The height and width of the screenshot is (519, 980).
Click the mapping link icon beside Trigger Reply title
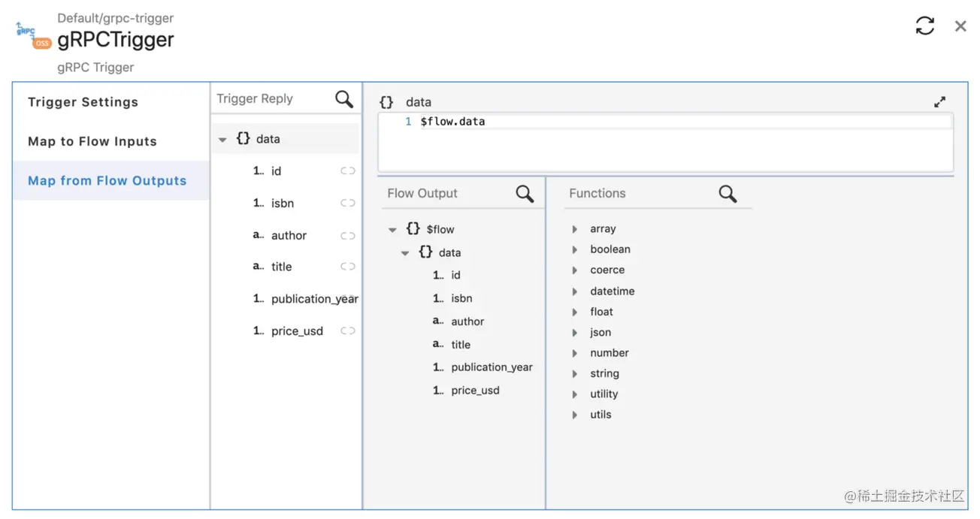click(347, 267)
